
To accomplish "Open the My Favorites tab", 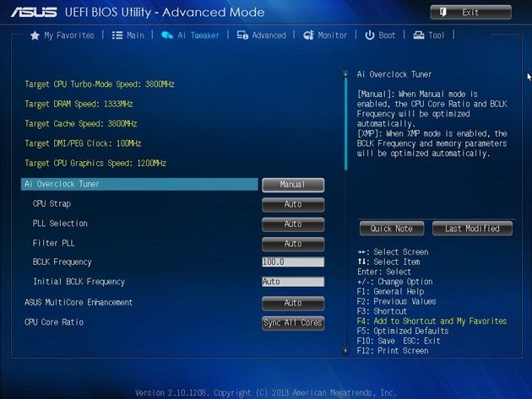I will tap(62, 35).
